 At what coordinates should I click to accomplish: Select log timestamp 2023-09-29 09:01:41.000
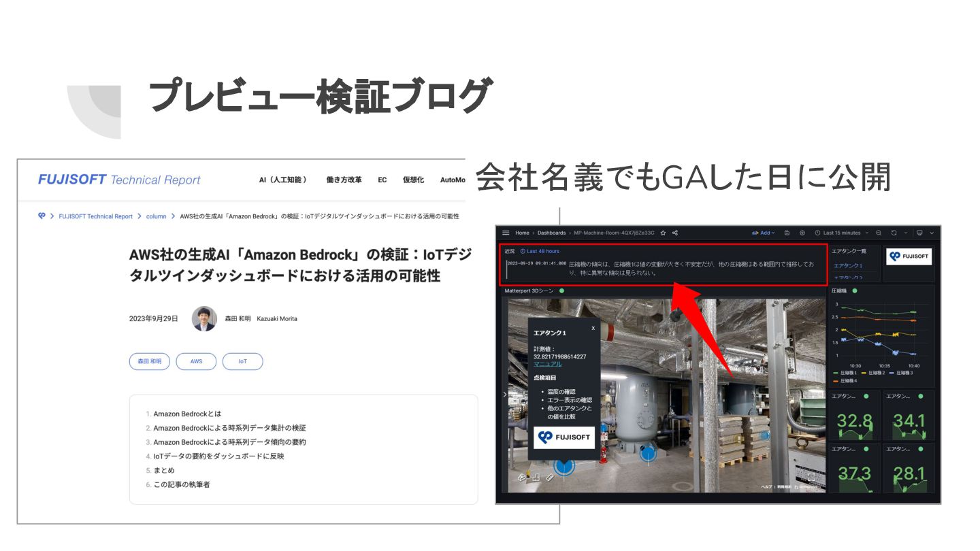tap(536, 263)
